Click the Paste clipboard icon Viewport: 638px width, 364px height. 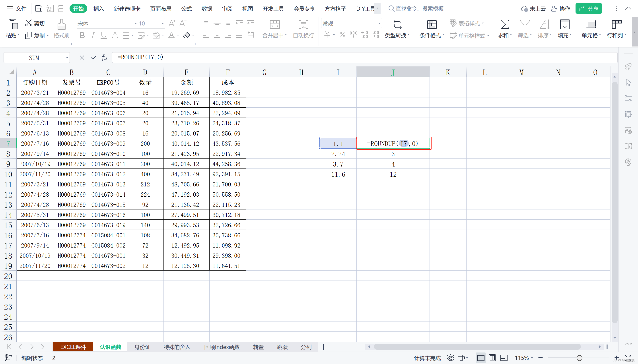coord(13,25)
